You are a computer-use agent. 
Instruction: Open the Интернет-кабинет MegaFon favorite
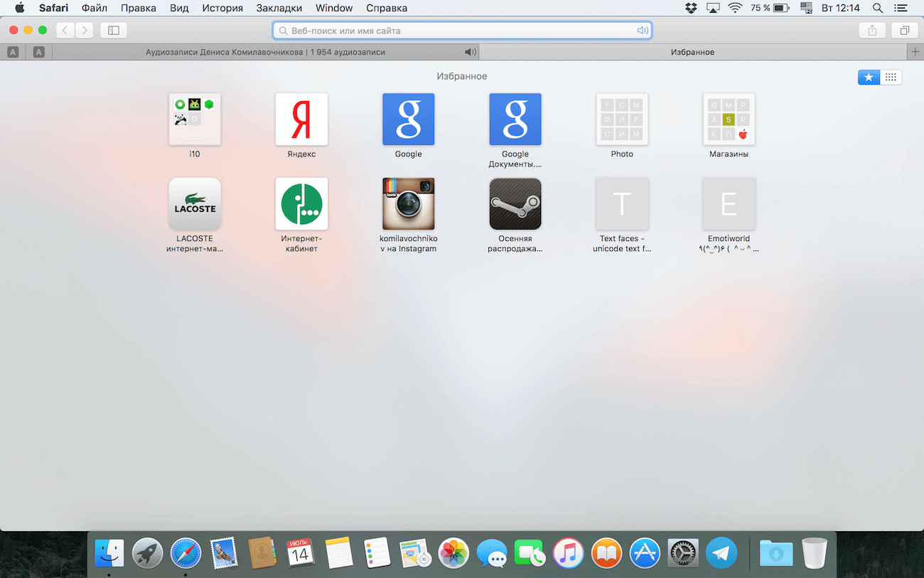pos(301,204)
